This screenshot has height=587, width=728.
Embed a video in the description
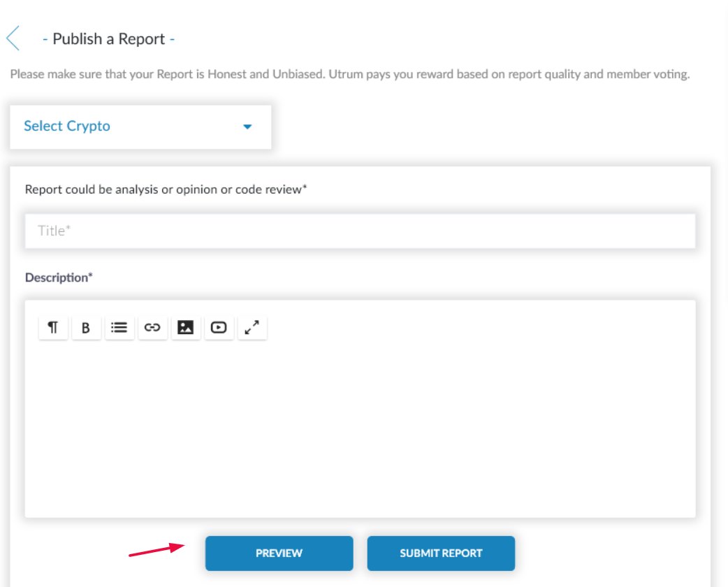[x=219, y=326]
